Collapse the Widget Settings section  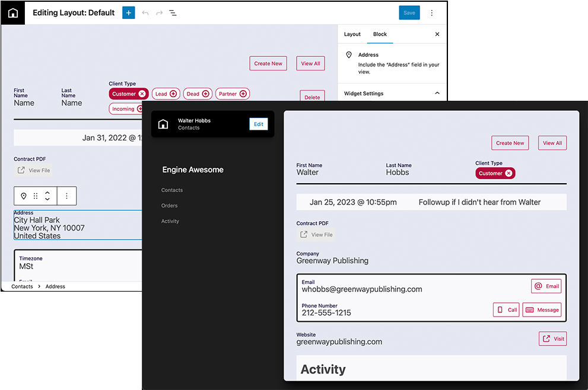pyautogui.click(x=437, y=93)
